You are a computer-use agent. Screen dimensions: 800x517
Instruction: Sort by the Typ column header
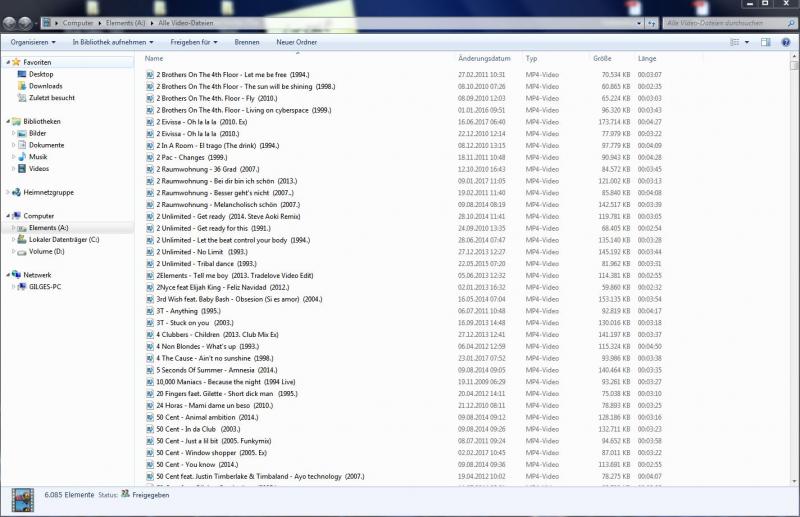(x=531, y=59)
